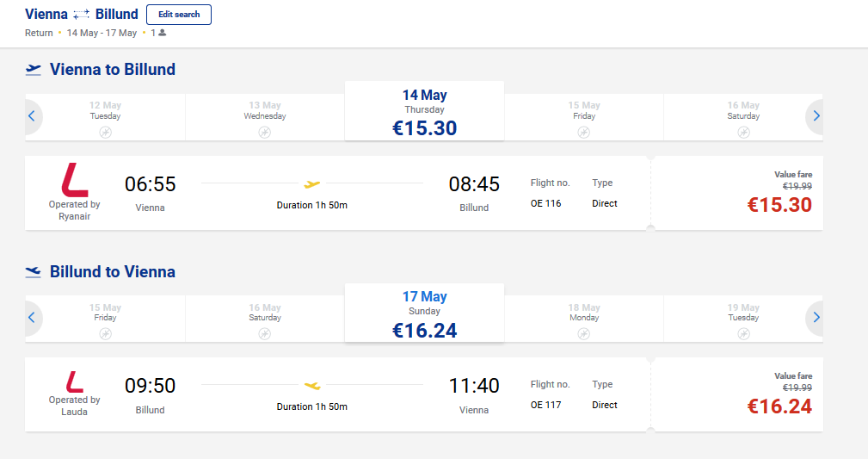The width and height of the screenshot is (868, 459).
Task: Show earlier return dates with left arrow
Action: (x=32, y=317)
